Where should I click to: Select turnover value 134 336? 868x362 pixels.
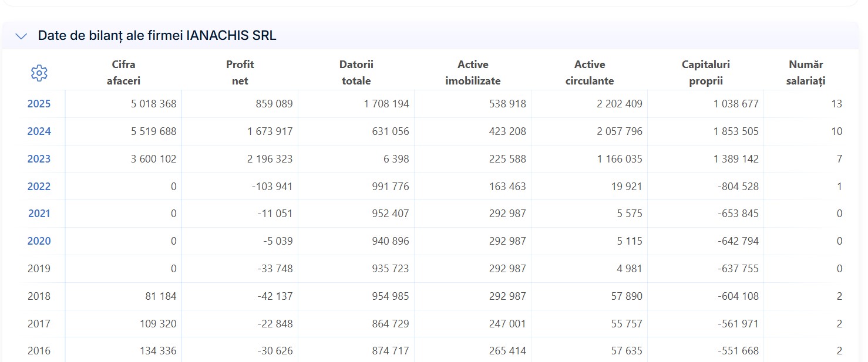(x=158, y=351)
